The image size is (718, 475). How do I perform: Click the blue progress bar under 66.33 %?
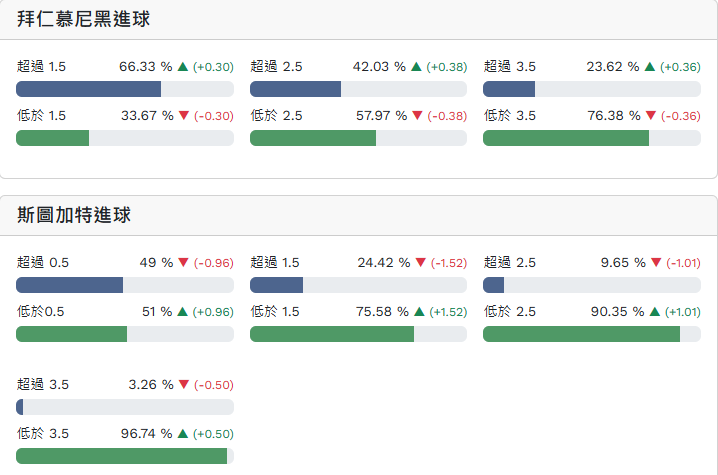click(89, 89)
